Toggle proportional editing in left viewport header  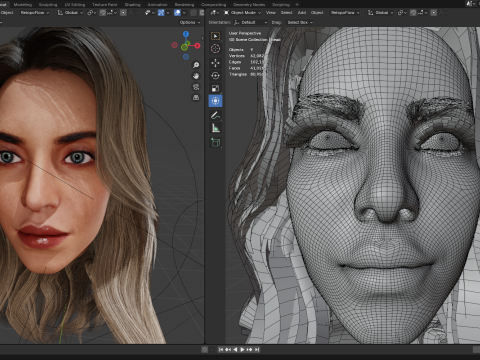click(x=123, y=13)
